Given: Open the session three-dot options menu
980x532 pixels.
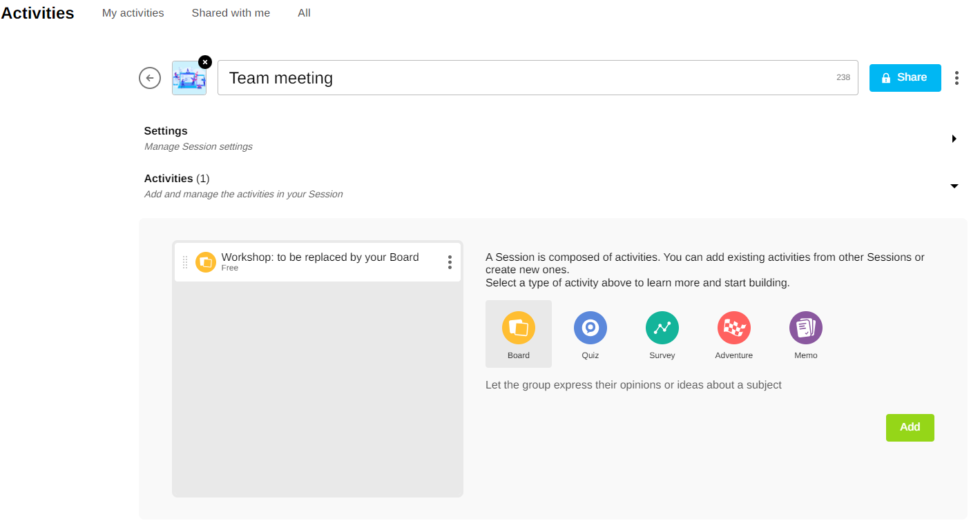Looking at the screenshot, I should click(957, 78).
